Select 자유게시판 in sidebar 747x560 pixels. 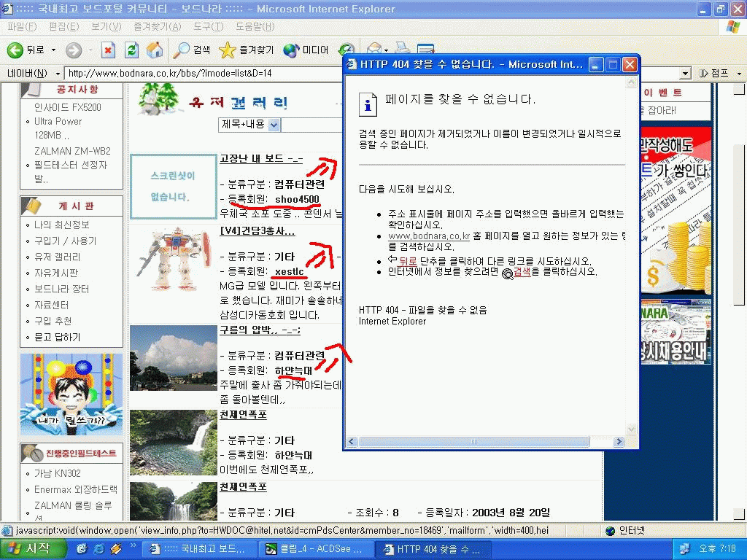[55, 273]
